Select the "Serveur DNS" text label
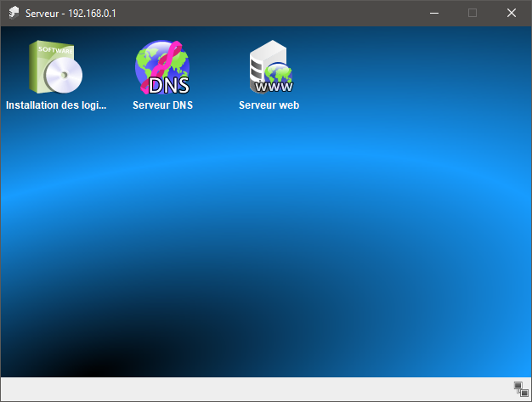The image size is (532, 402). click(162, 106)
